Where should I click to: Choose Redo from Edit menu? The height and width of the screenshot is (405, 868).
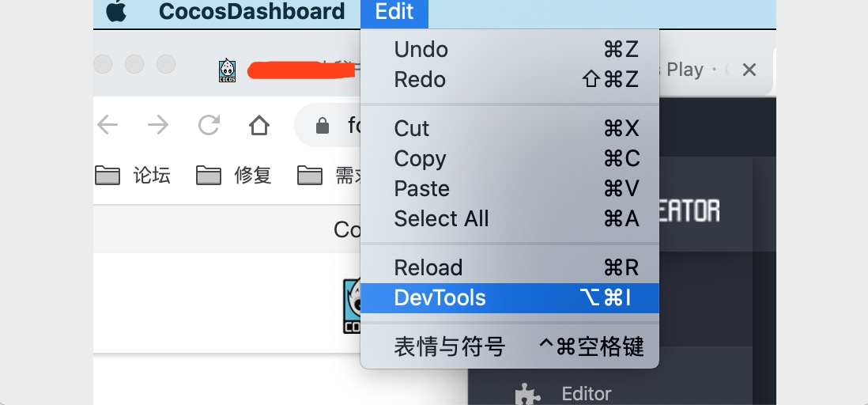(510, 80)
